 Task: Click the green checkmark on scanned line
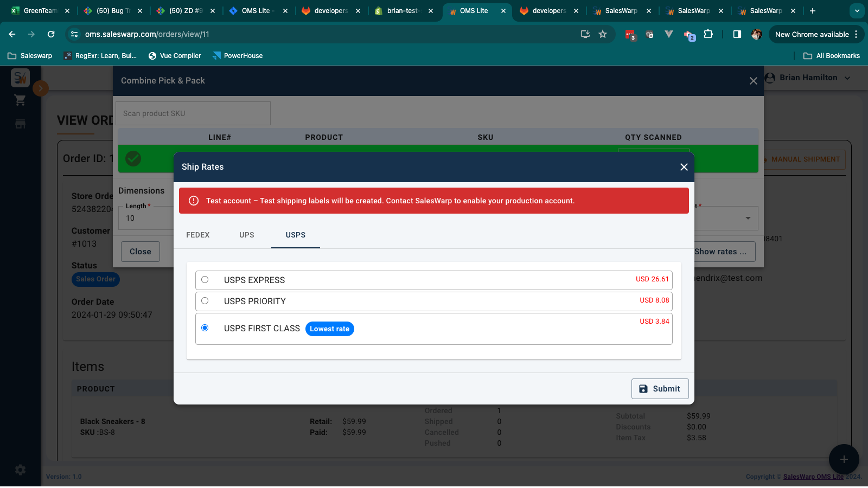[x=133, y=158]
